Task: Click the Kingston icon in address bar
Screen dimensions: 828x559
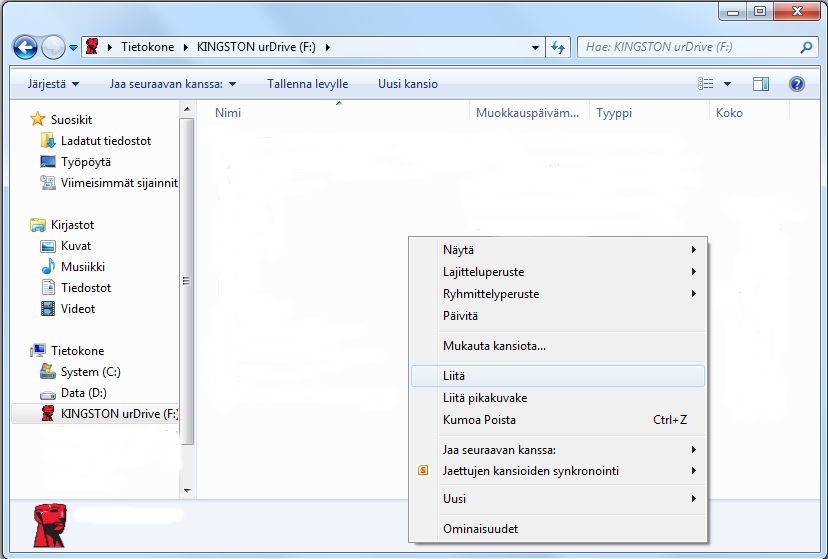Action: pos(92,46)
